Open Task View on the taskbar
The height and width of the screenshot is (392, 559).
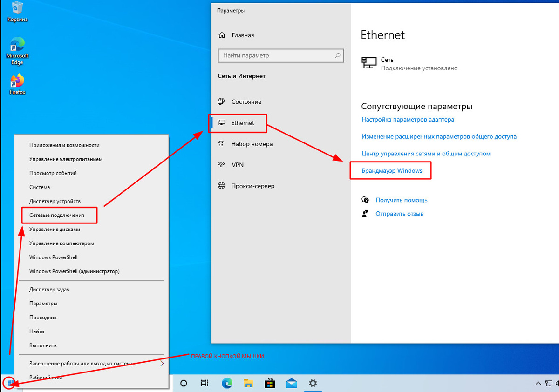tap(205, 384)
